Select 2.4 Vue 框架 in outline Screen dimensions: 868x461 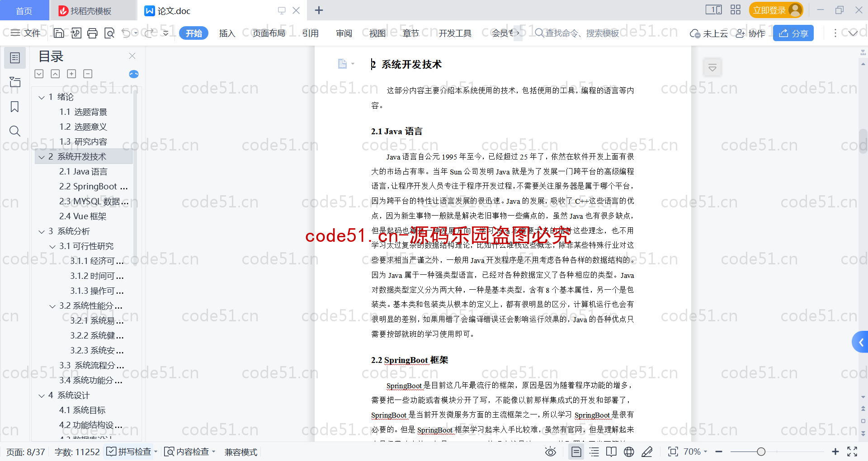pyautogui.click(x=84, y=216)
